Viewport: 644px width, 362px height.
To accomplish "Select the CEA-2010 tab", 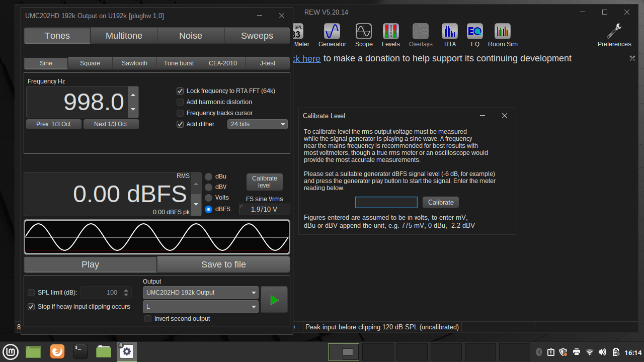I will [x=223, y=63].
